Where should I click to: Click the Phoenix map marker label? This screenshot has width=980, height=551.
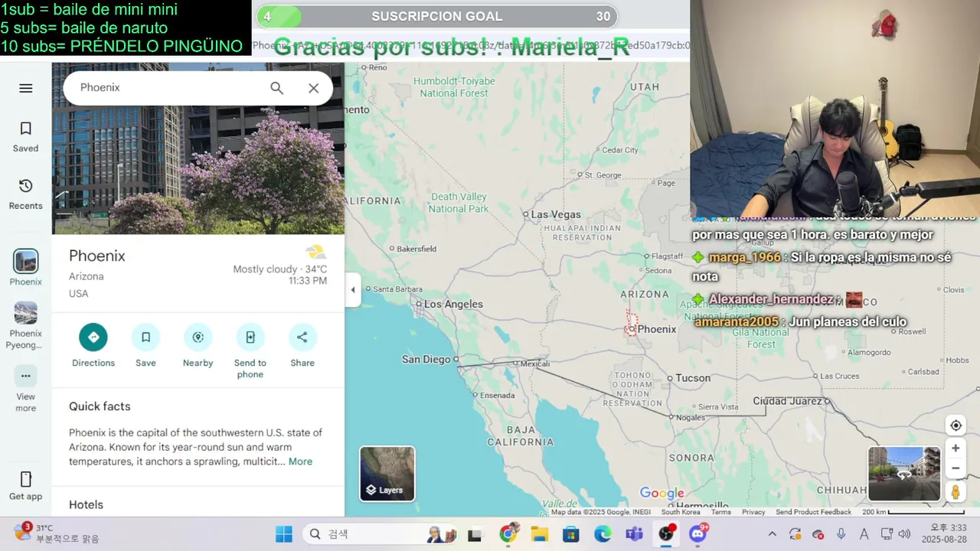point(656,329)
